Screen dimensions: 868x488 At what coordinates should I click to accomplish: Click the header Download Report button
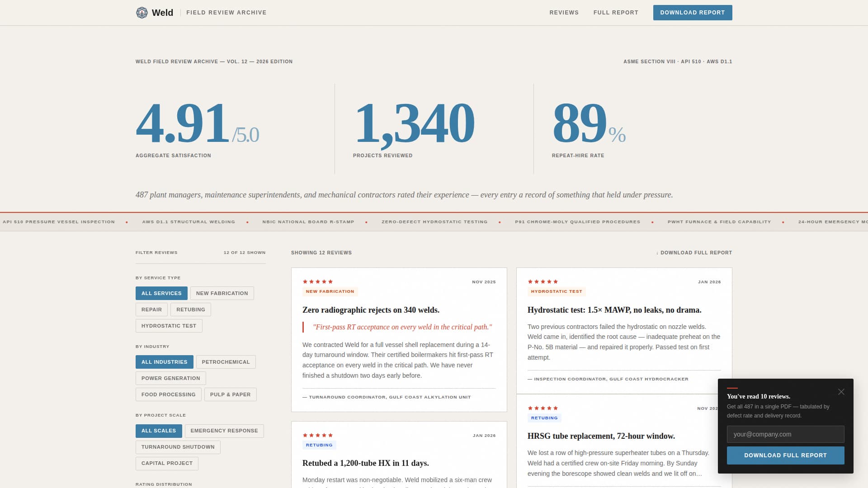[x=693, y=13]
